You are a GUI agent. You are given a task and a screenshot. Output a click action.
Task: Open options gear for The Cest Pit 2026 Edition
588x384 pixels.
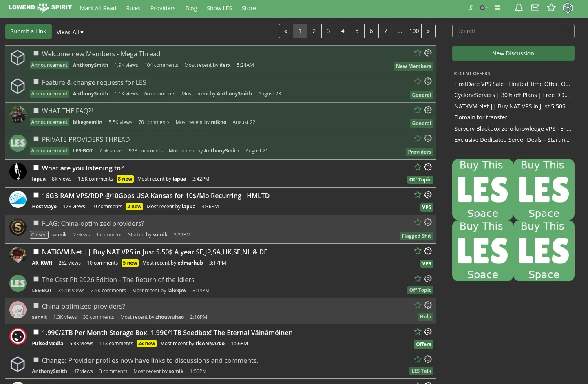pos(428,278)
